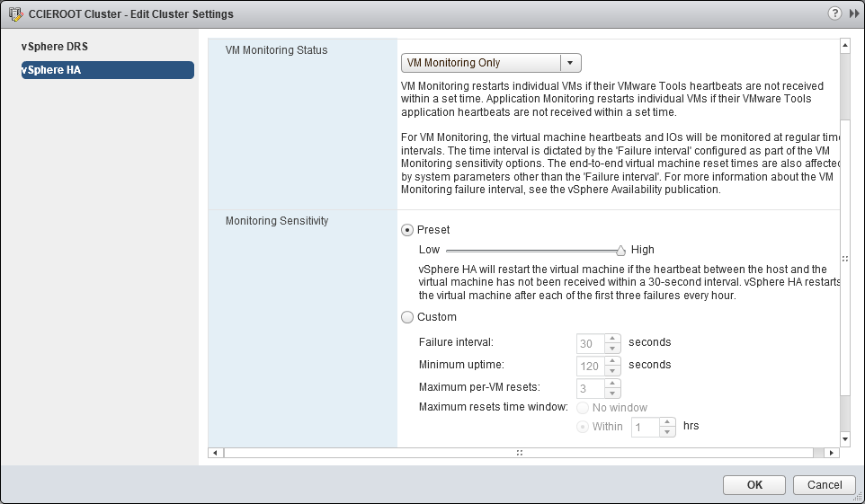The width and height of the screenshot is (865, 504).
Task: Select vSphere HA in left panel
Action: point(106,70)
